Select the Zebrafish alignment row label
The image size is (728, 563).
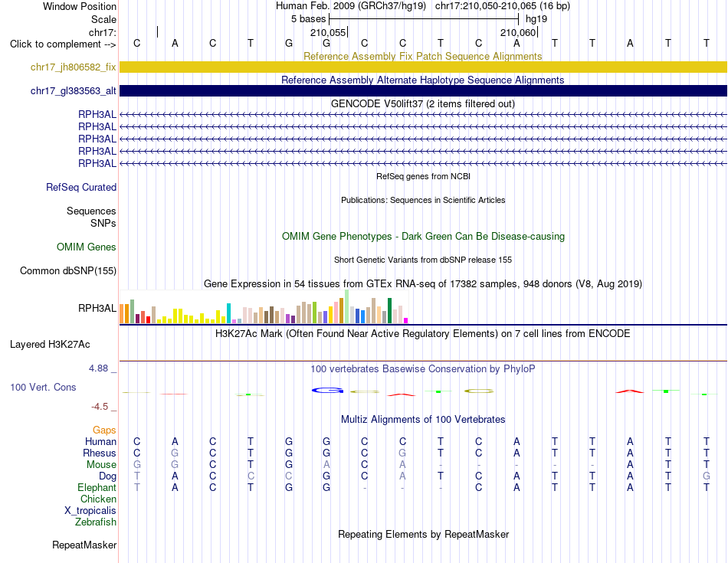[x=96, y=522]
